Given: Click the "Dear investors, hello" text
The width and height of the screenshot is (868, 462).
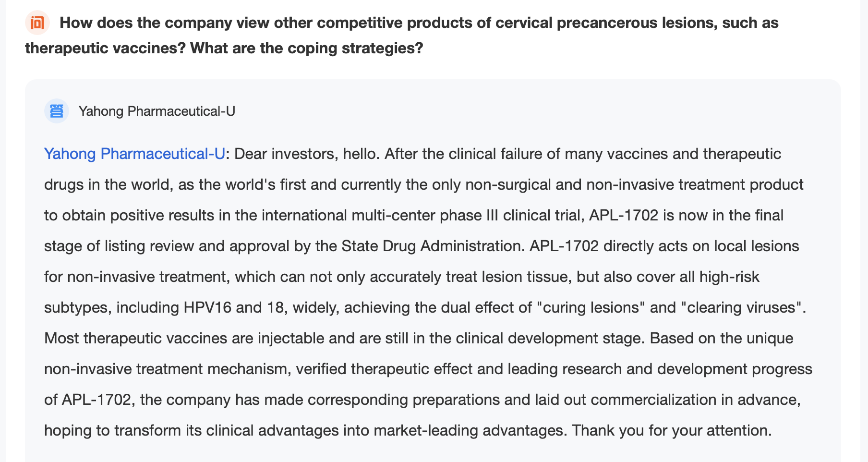Looking at the screenshot, I should tap(307, 154).
